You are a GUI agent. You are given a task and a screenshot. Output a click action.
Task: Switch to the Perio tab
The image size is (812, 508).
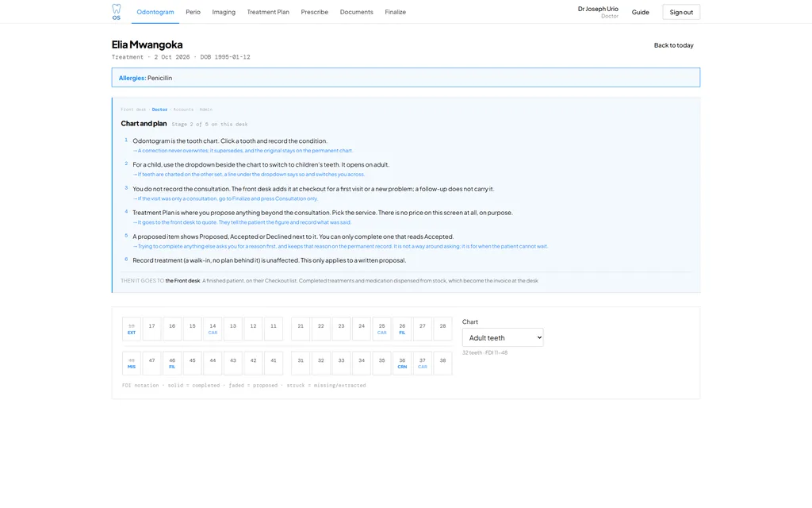pos(193,12)
